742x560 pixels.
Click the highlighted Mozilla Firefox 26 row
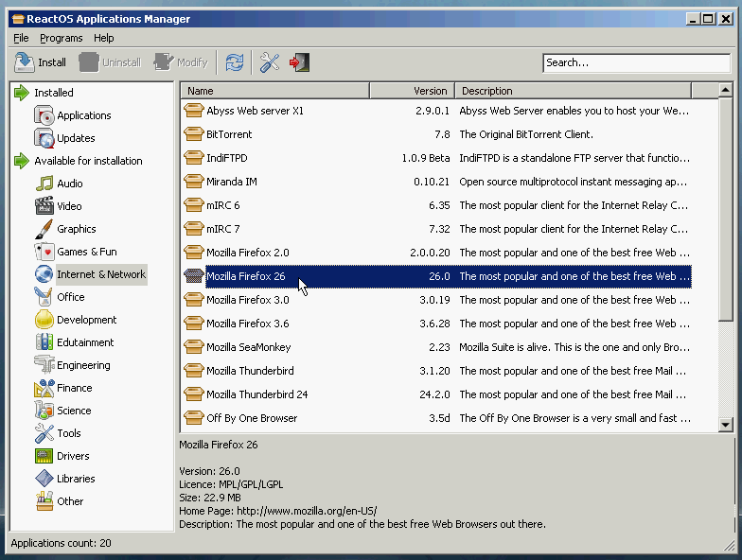pyautogui.click(x=435, y=276)
